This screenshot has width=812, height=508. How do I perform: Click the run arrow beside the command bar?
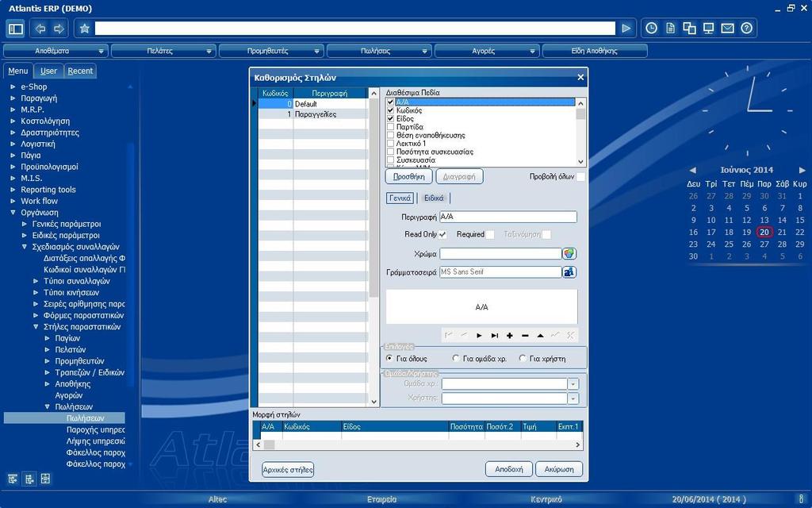click(626, 29)
